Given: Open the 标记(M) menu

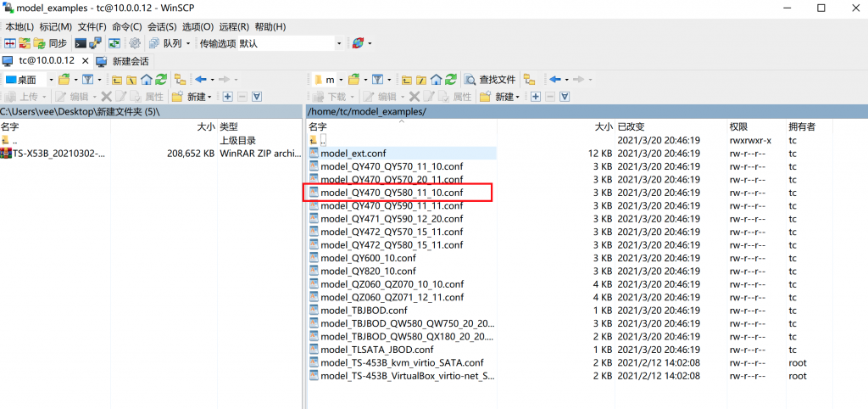Looking at the screenshot, I should pos(55,26).
